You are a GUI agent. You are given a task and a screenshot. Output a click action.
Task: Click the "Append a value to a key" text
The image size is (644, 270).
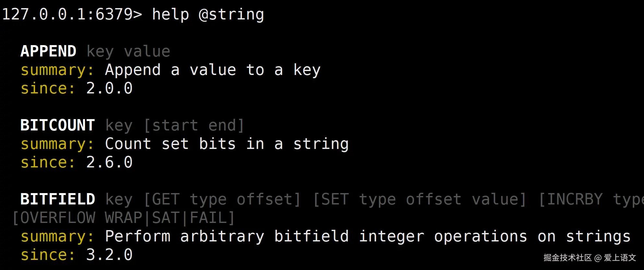tap(213, 70)
